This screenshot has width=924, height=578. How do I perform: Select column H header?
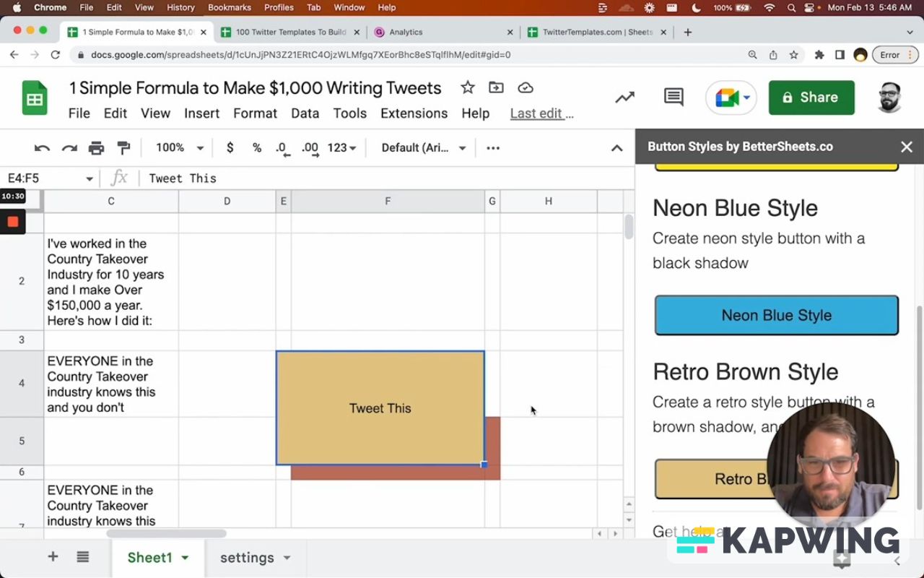click(x=549, y=201)
